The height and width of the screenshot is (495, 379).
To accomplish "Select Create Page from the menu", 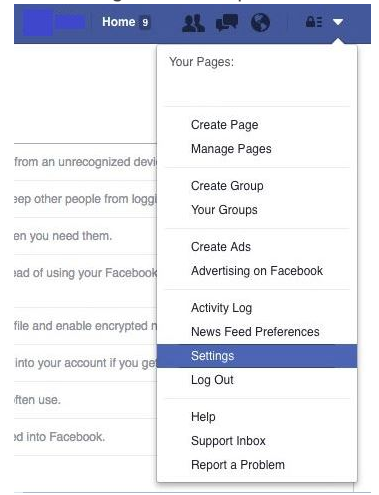I will (224, 125).
